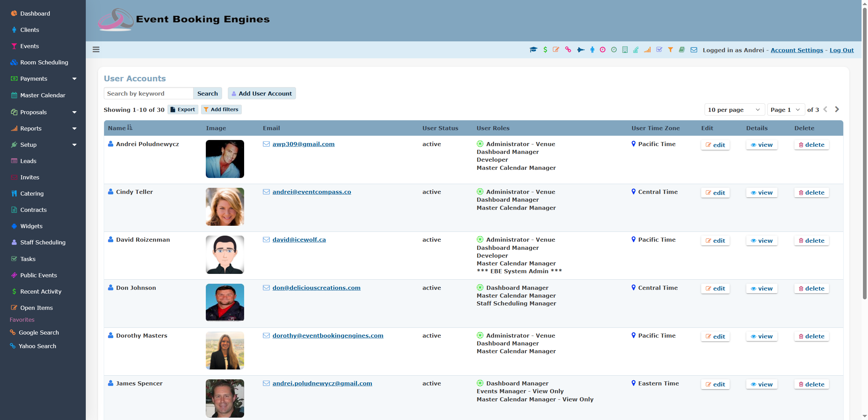Click the paper plane icon near the top
Image resolution: width=868 pixels, height=420 pixels.
581,50
